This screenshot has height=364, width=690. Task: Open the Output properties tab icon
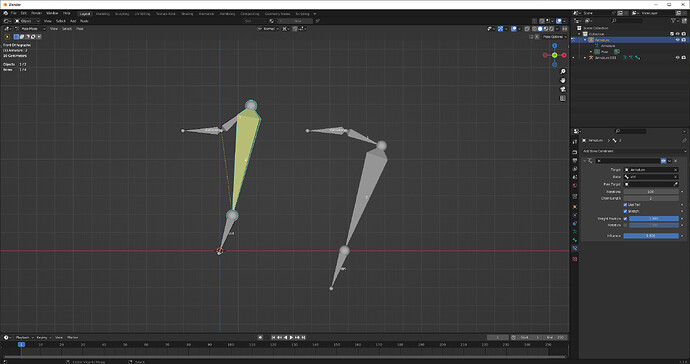(575, 160)
